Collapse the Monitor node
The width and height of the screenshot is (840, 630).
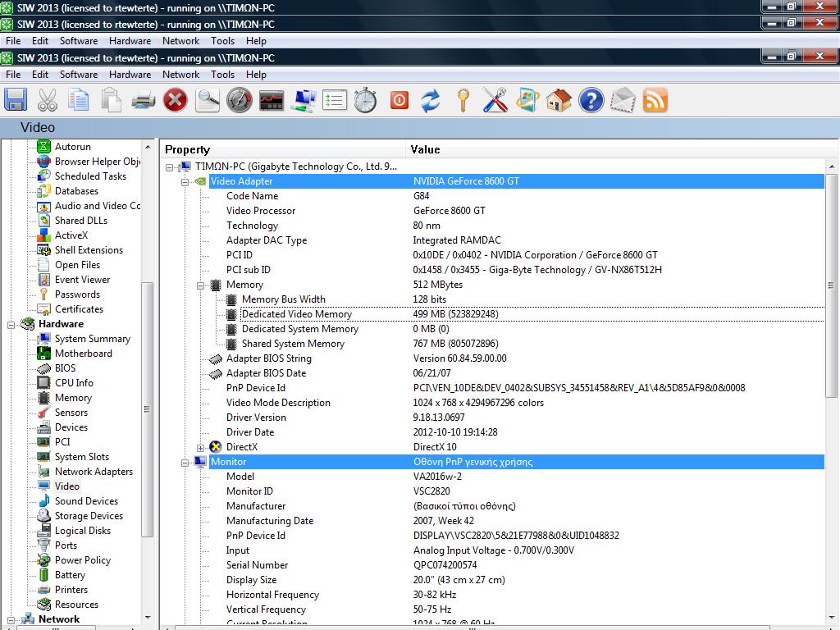coord(185,463)
